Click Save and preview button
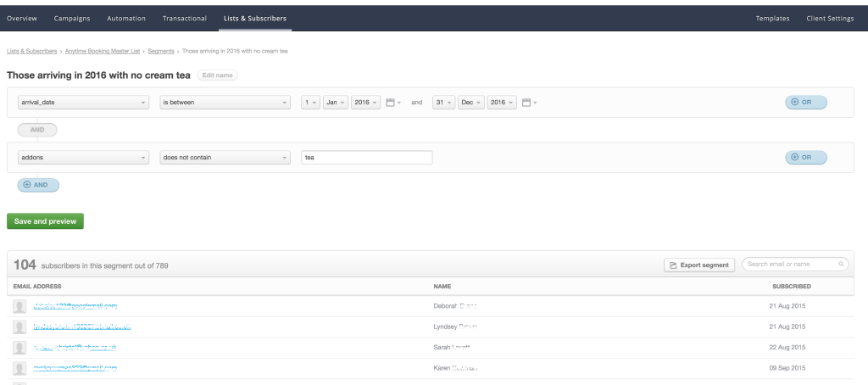Screen dimensions: 868x385 [x=46, y=221]
